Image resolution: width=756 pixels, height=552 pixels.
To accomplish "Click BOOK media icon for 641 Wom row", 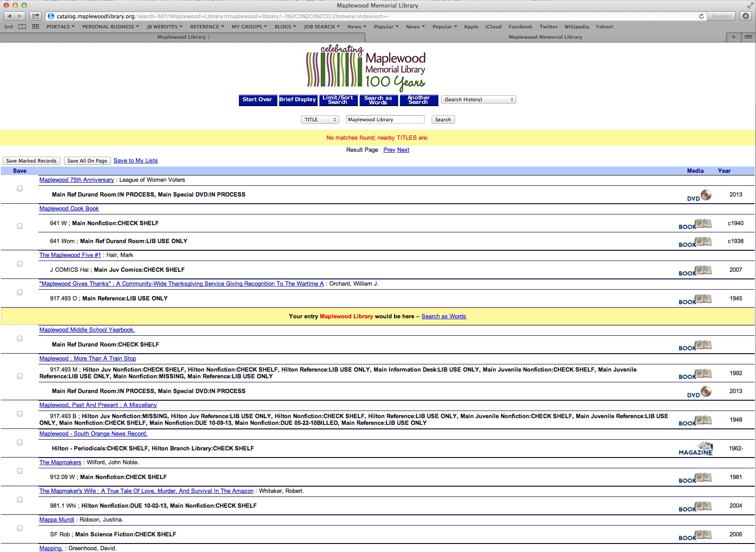I will tap(695, 242).
